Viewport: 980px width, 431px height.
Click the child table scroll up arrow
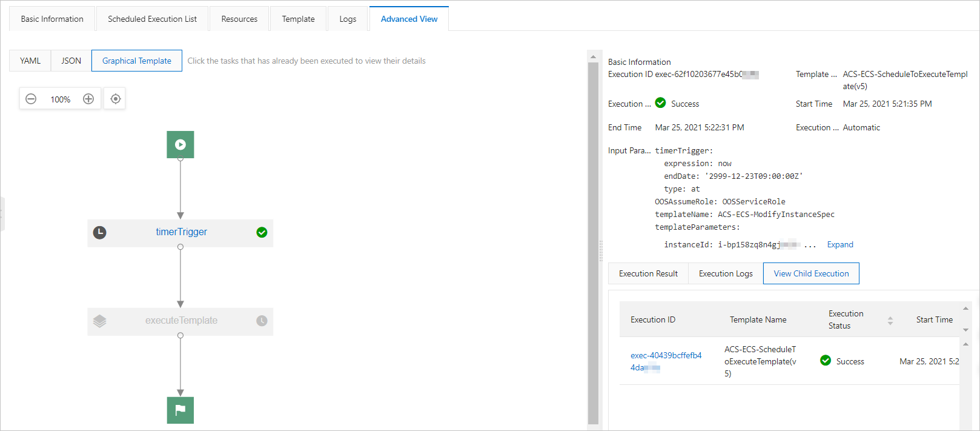[x=966, y=344]
